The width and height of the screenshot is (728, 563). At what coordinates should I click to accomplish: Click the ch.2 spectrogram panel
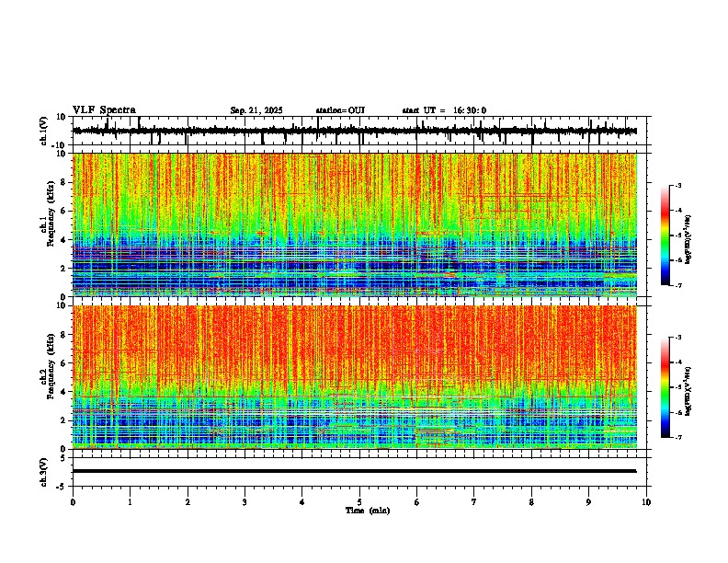(x=355, y=377)
